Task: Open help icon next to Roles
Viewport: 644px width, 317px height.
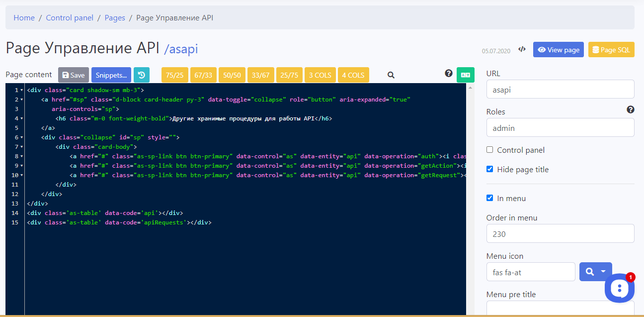Action: [631, 110]
